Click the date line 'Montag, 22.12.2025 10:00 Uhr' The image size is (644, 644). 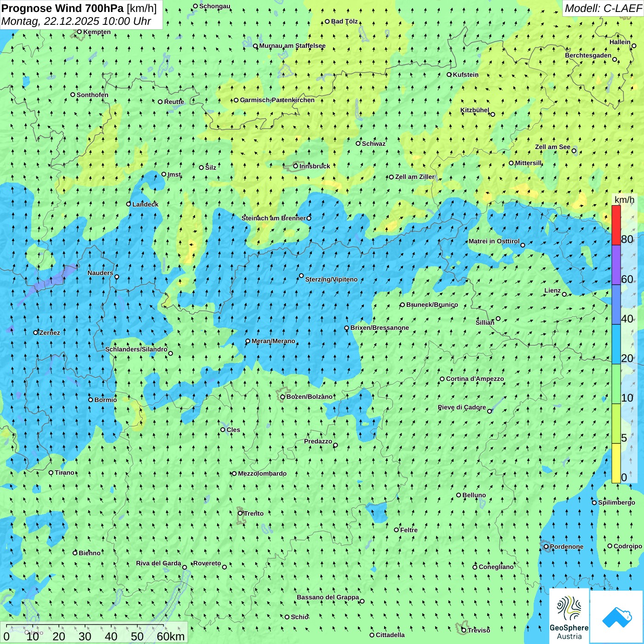tap(76, 21)
